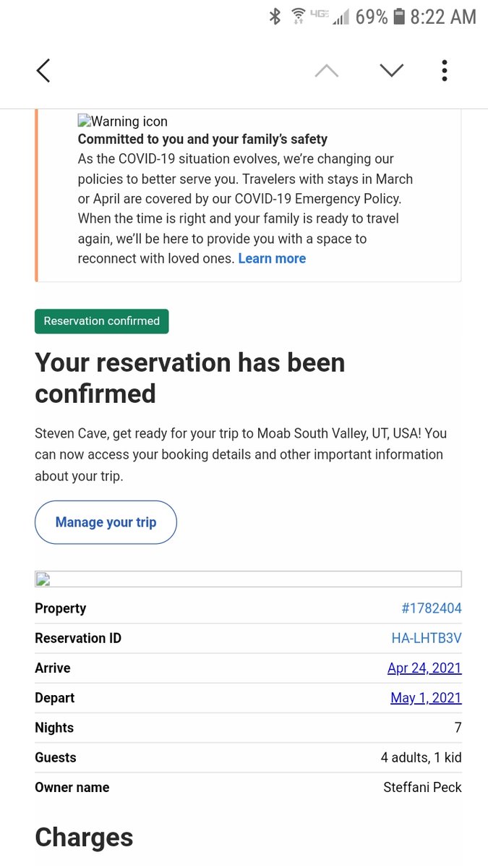Open property number #1782404 link
This screenshot has width=488, height=868.
pos(431,608)
